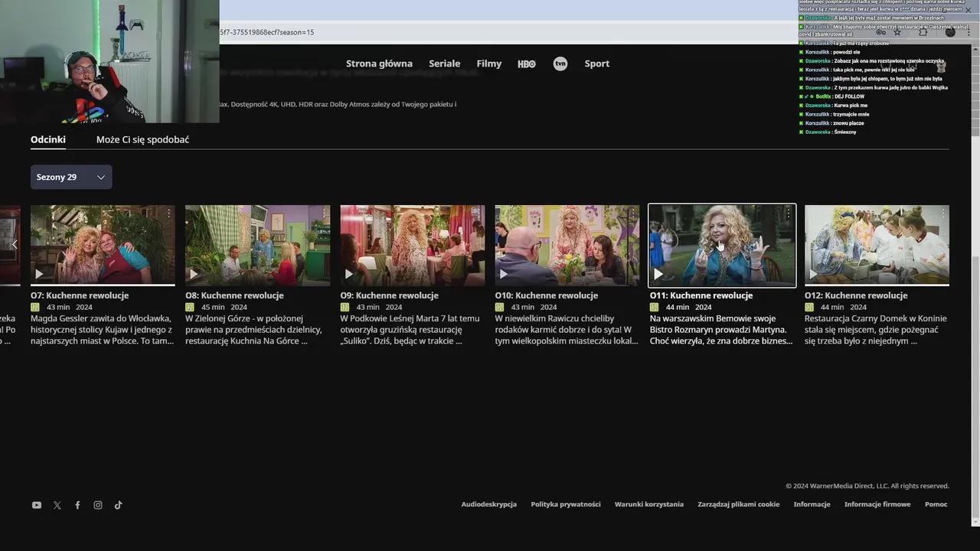
Task: Go to Seriale in the top navigation
Action: coord(444,64)
